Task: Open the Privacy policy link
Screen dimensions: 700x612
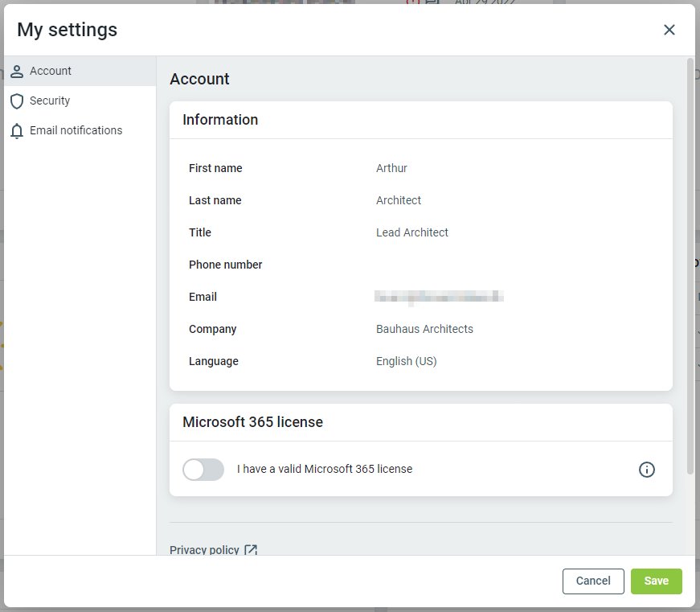Action: click(204, 550)
